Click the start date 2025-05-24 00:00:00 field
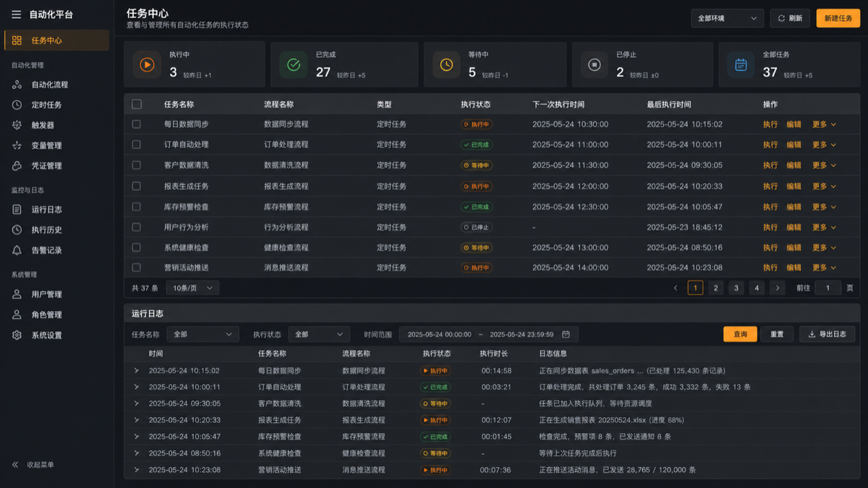Viewport: 868px width, 488px height. tap(439, 334)
